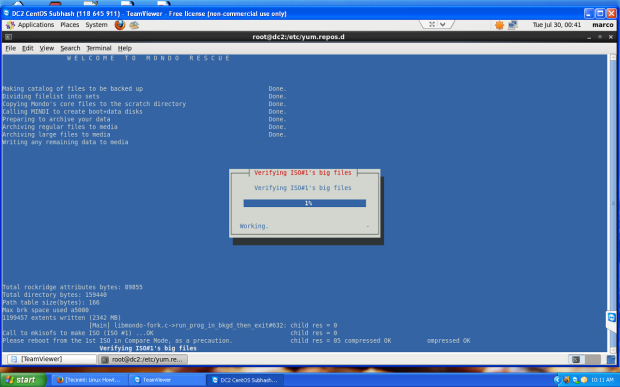This screenshot has width=620, height=387.
Task: Click the TeamViewer icon in Windows tray
Action: point(576,380)
